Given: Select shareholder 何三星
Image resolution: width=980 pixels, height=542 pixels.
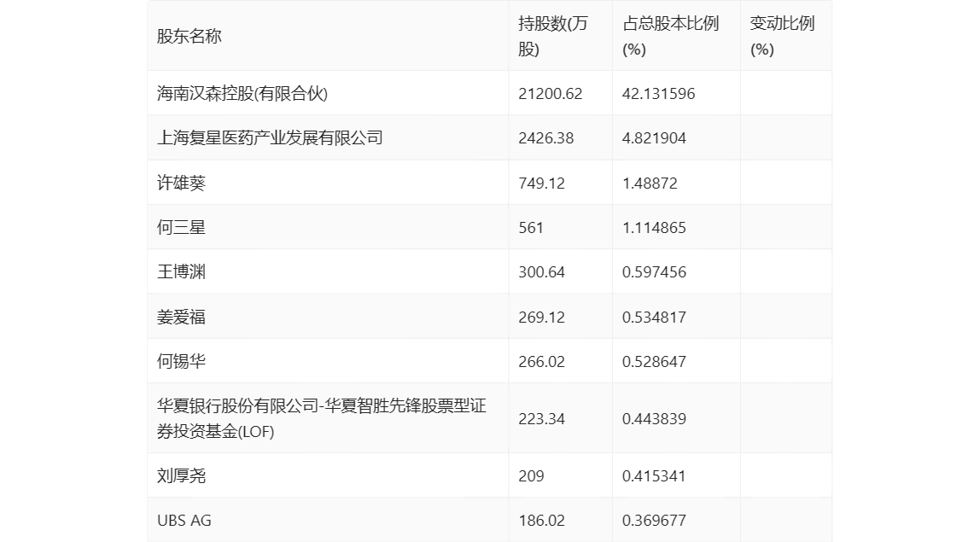Looking at the screenshot, I should tap(181, 227).
